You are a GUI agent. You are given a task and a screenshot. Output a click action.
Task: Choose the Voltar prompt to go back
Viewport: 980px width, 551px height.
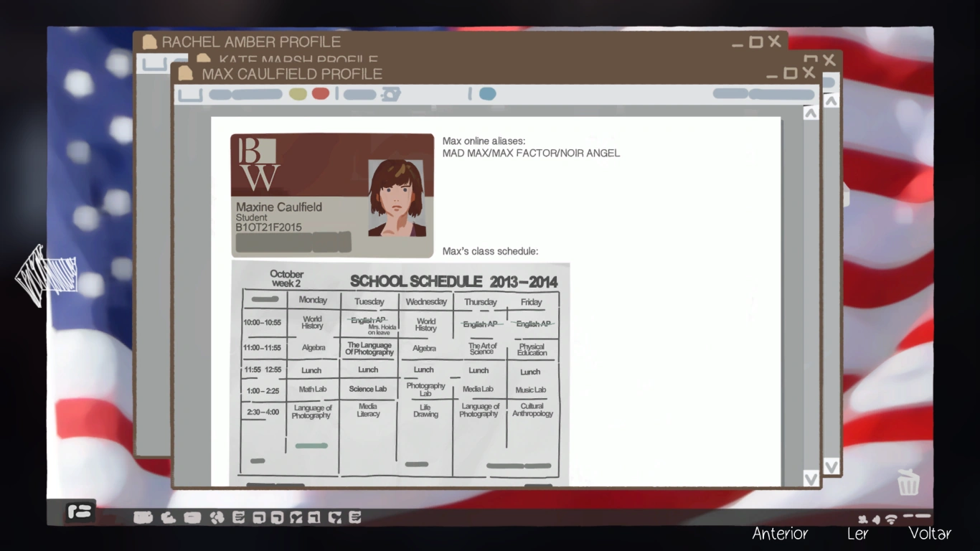tap(930, 533)
